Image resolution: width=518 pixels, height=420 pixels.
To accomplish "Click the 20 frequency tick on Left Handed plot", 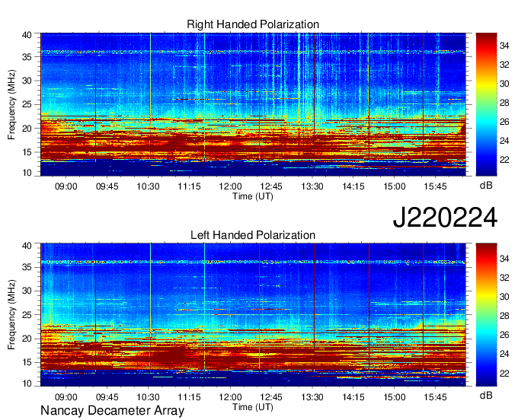I will coord(27,339).
